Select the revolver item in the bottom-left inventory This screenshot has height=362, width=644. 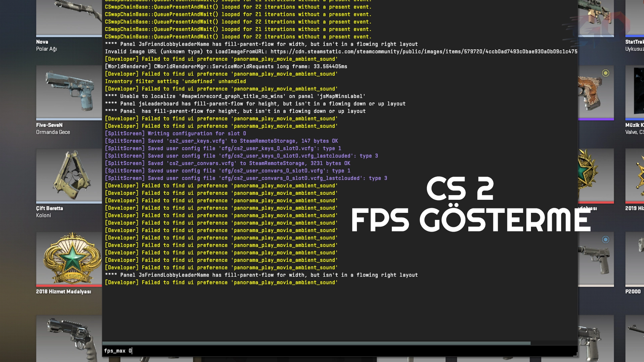coord(69,339)
